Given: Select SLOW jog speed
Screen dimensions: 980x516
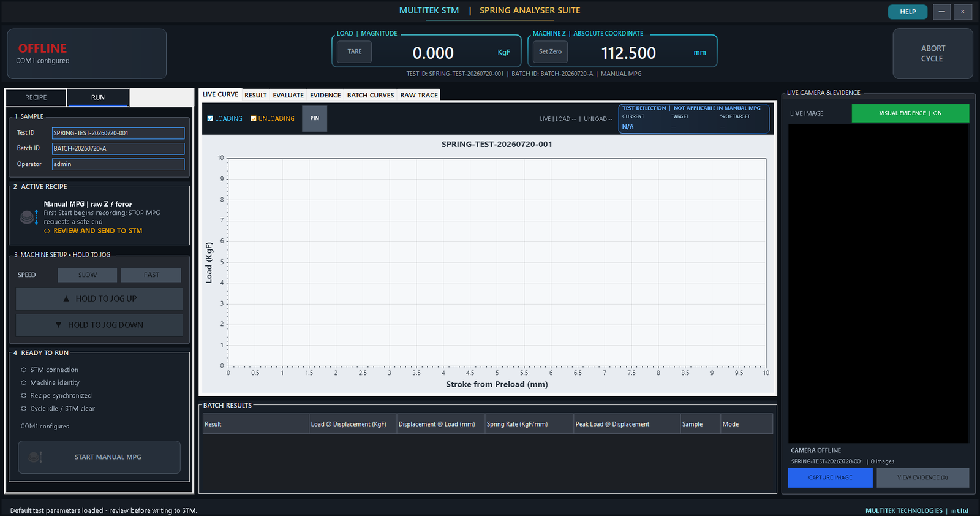Looking at the screenshot, I should (x=88, y=275).
